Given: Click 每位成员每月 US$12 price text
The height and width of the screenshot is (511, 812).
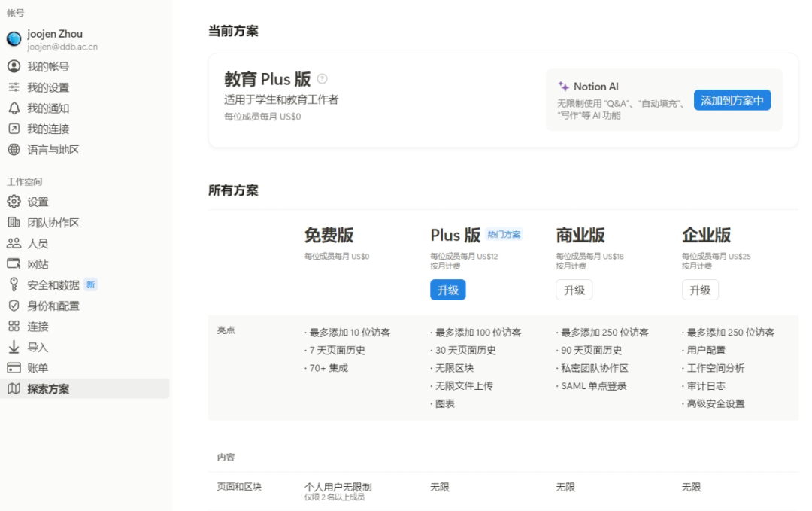Looking at the screenshot, I should tap(464, 256).
